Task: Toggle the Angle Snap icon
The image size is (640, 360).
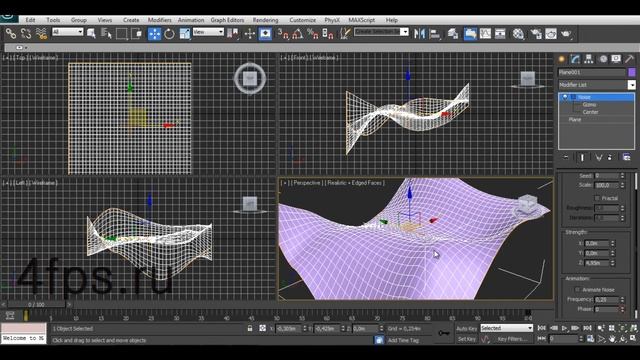Action: pyautogui.click(x=298, y=33)
